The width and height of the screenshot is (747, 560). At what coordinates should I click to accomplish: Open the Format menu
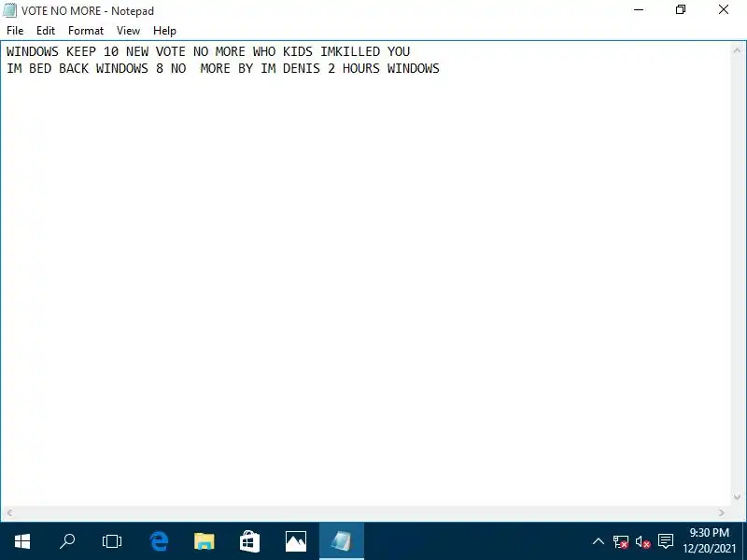pyautogui.click(x=86, y=31)
